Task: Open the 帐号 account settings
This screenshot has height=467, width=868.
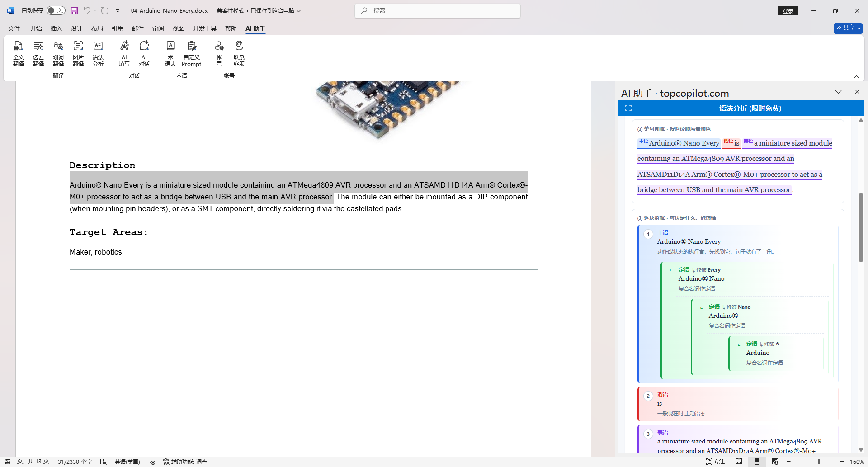Action: click(x=219, y=54)
